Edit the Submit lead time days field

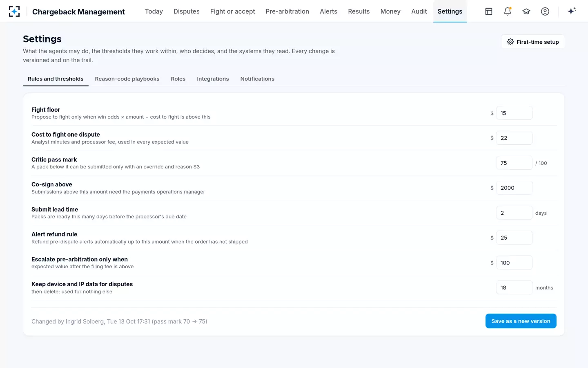514,213
